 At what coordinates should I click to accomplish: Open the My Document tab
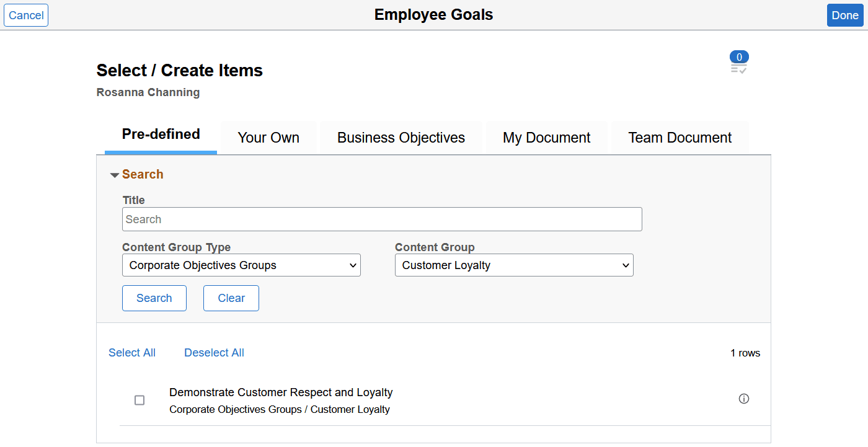click(x=546, y=138)
